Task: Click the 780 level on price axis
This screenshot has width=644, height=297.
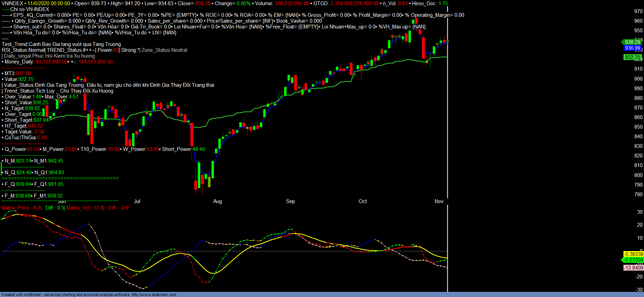Action: 638,194
